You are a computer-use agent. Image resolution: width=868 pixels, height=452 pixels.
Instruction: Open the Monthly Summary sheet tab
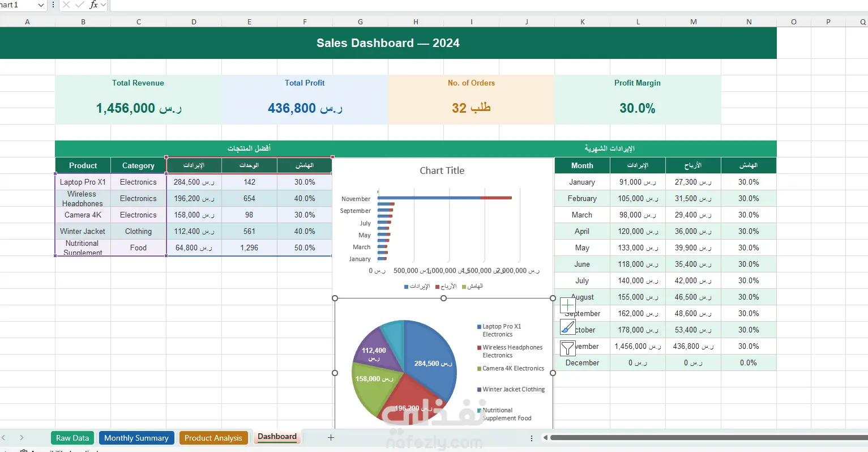click(x=136, y=438)
